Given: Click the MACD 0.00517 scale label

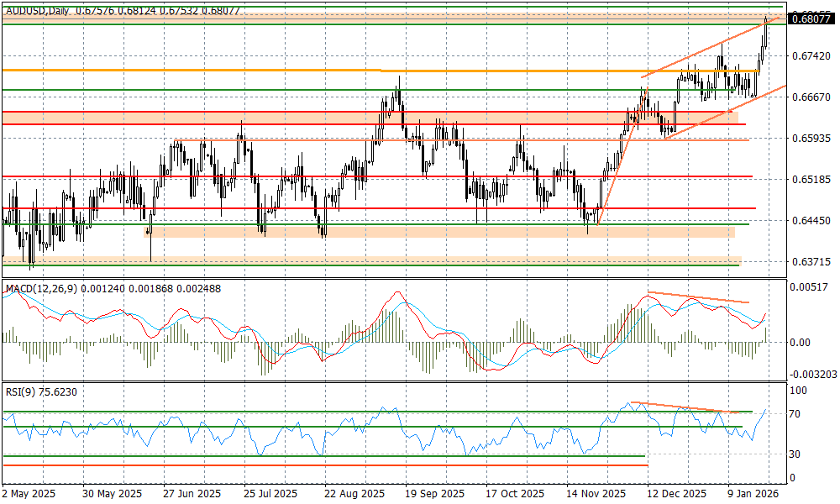Looking at the screenshot, I should coord(808,287).
